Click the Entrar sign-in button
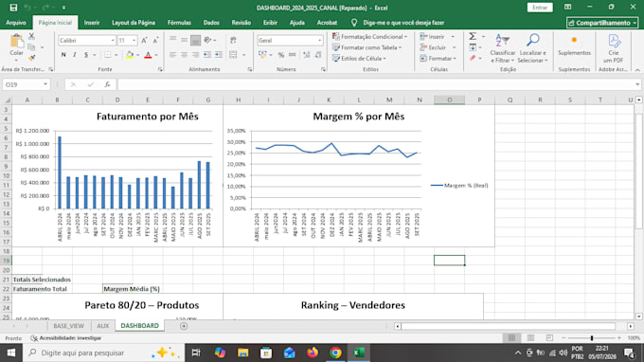 pos(540,8)
